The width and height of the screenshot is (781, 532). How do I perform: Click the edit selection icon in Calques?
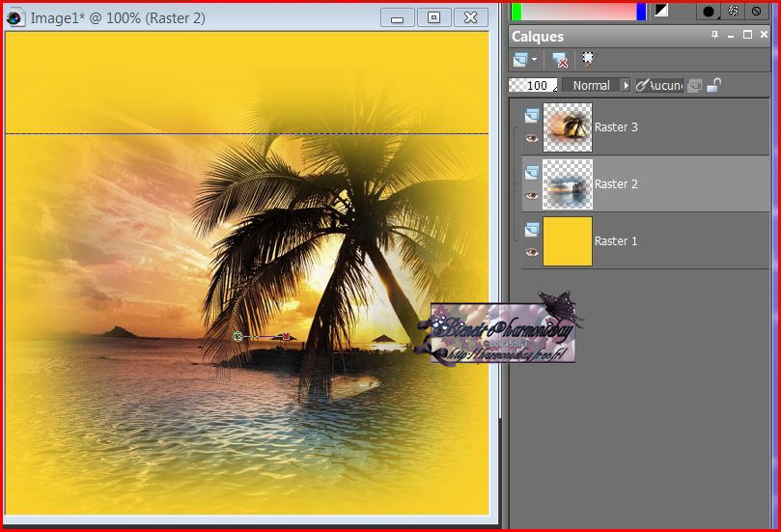[588, 59]
